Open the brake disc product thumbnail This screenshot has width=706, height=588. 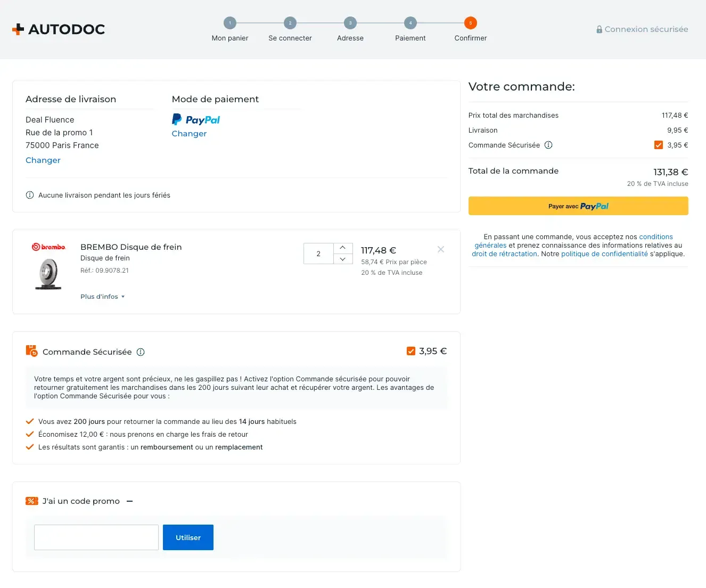click(x=48, y=274)
